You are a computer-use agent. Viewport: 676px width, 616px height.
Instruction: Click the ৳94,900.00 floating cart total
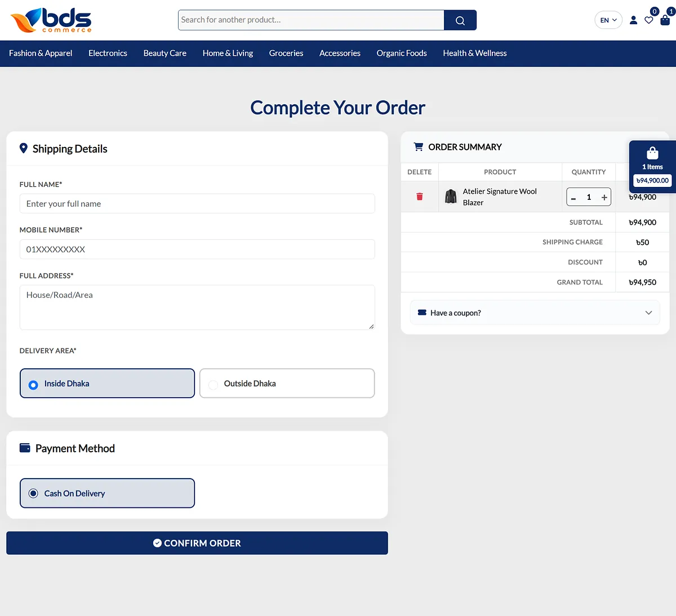pos(652,181)
